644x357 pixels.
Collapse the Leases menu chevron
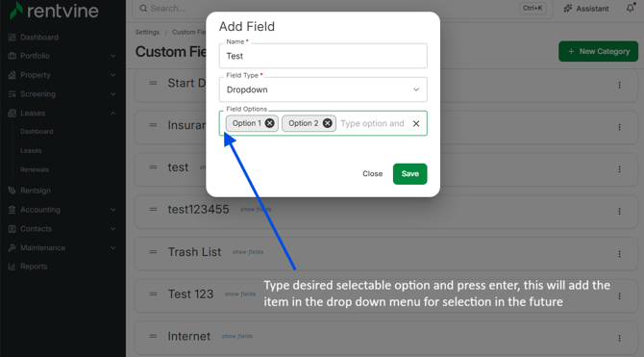point(113,114)
